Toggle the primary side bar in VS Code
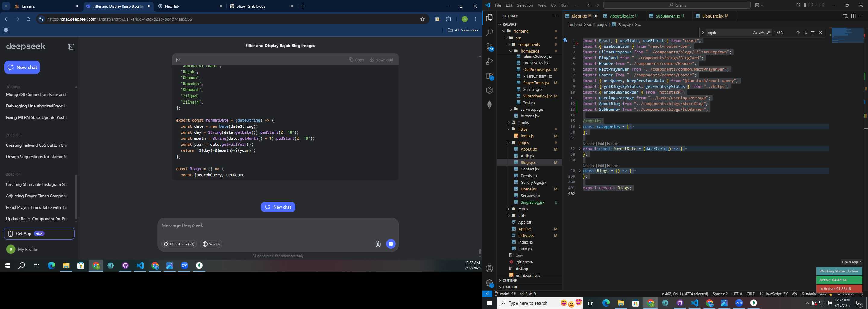This screenshot has height=309, width=868. click(x=806, y=5)
